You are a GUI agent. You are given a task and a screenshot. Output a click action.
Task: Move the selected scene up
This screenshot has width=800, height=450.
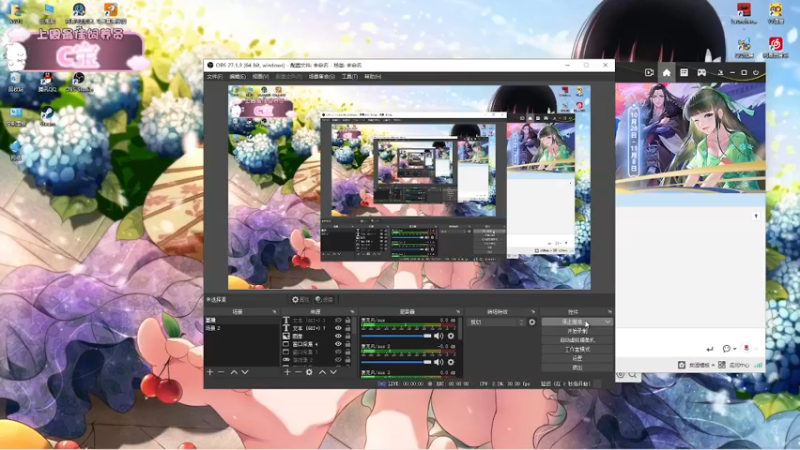click(234, 372)
